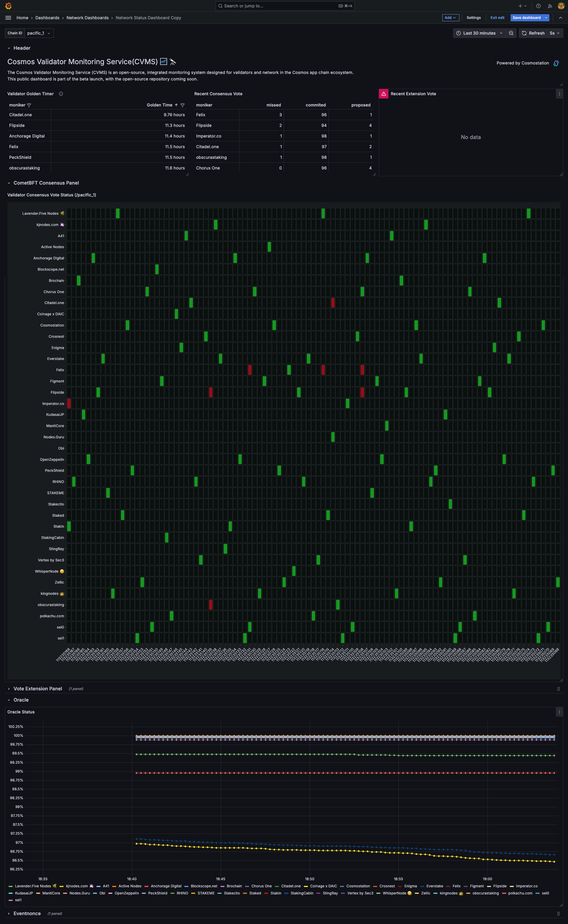The height and width of the screenshot is (924, 568).
Task: Open the Add panel menu
Action: [450, 18]
